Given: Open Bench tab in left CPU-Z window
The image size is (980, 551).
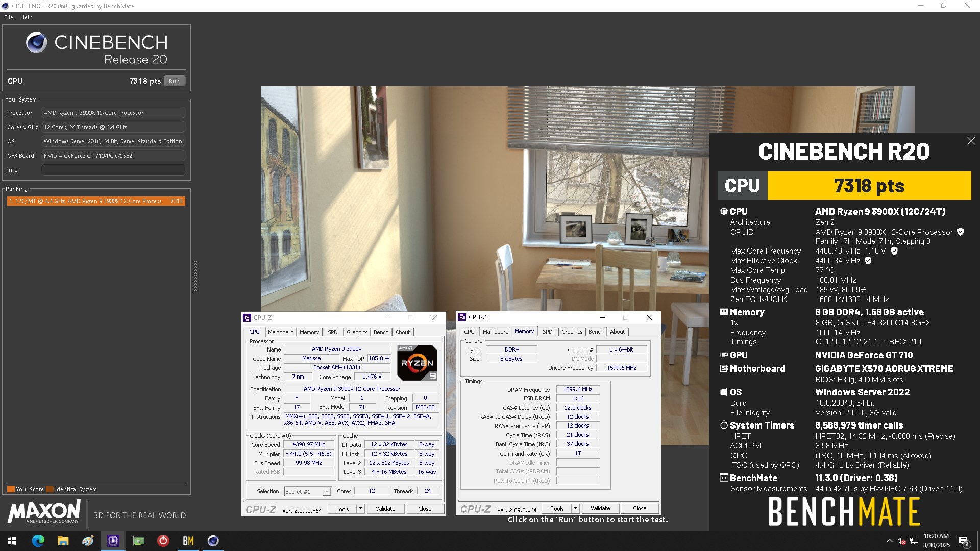Looking at the screenshot, I should [x=381, y=332].
